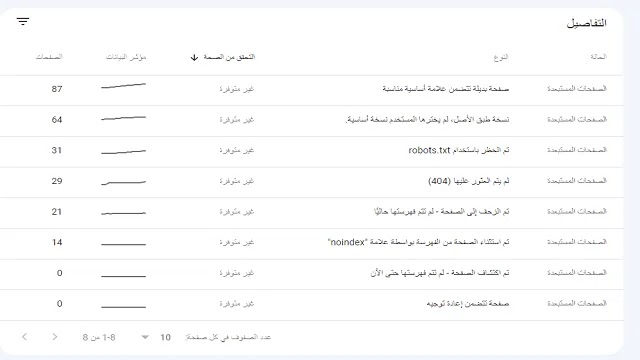Click the page count 21
The height and width of the screenshot is (360, 640).
57,211
